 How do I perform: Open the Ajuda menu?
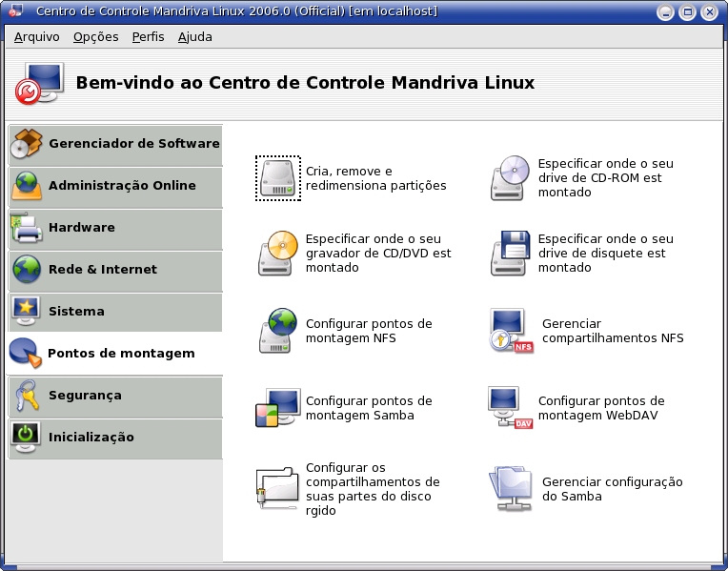(195, 37)
